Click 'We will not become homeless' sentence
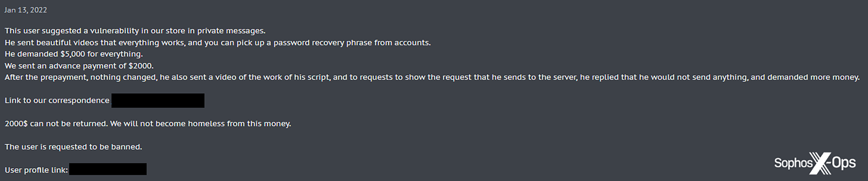Viewport: 868px width, 181px height. [200, 124]
